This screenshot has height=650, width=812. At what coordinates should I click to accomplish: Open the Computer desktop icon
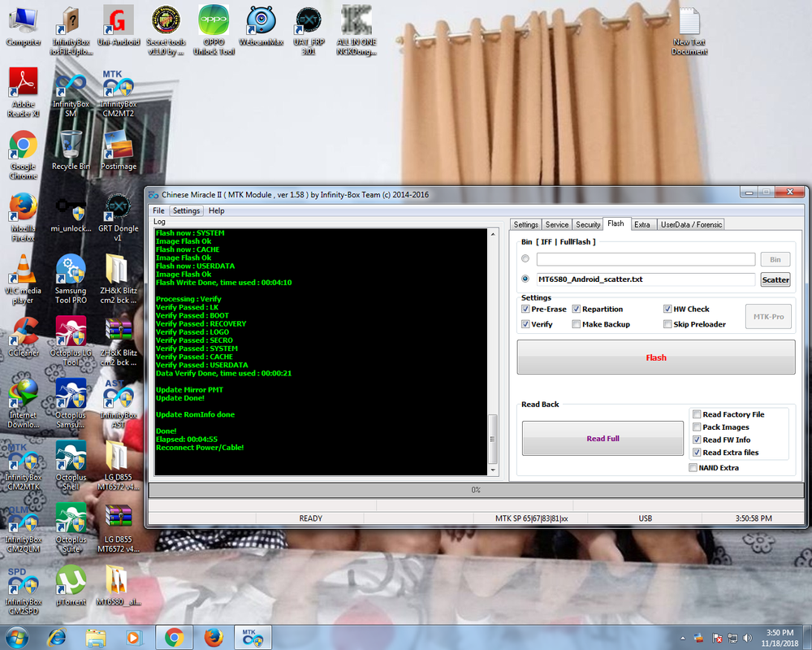click(x=24, y=27)
